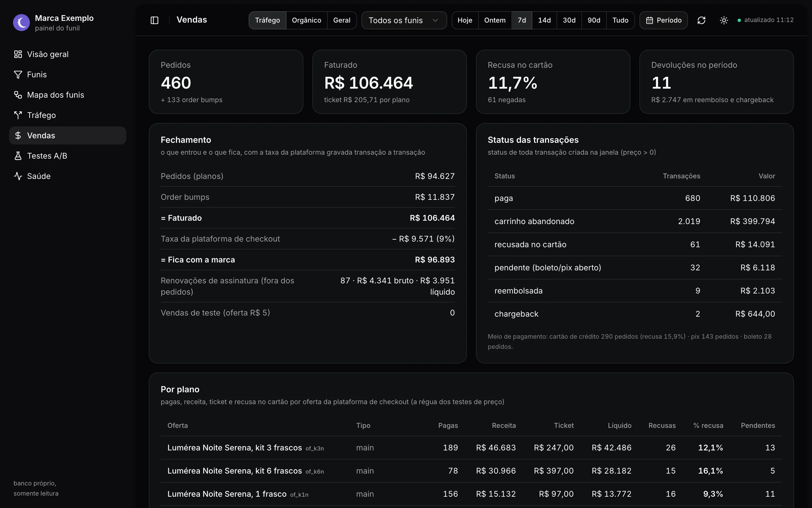
Task: Open Mapa dos funis page
Action: (67, 95)
